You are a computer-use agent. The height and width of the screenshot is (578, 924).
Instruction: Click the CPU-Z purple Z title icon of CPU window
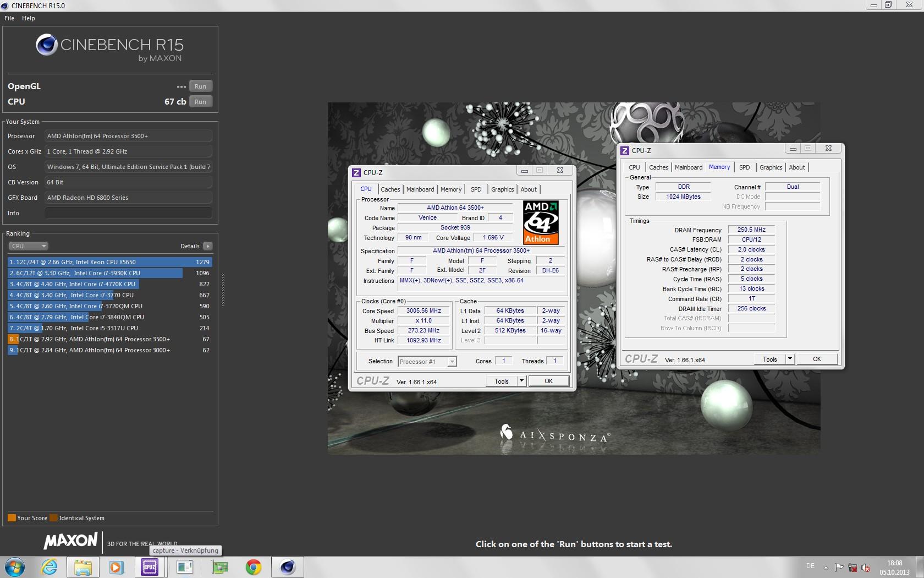356,172
